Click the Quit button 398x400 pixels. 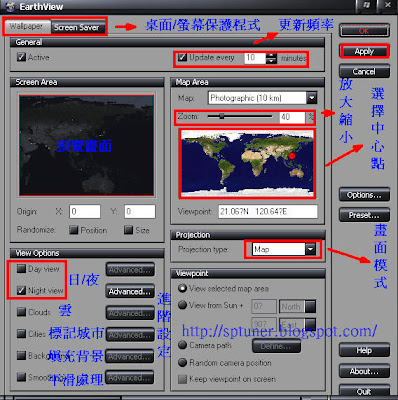(x=364, y=391)
